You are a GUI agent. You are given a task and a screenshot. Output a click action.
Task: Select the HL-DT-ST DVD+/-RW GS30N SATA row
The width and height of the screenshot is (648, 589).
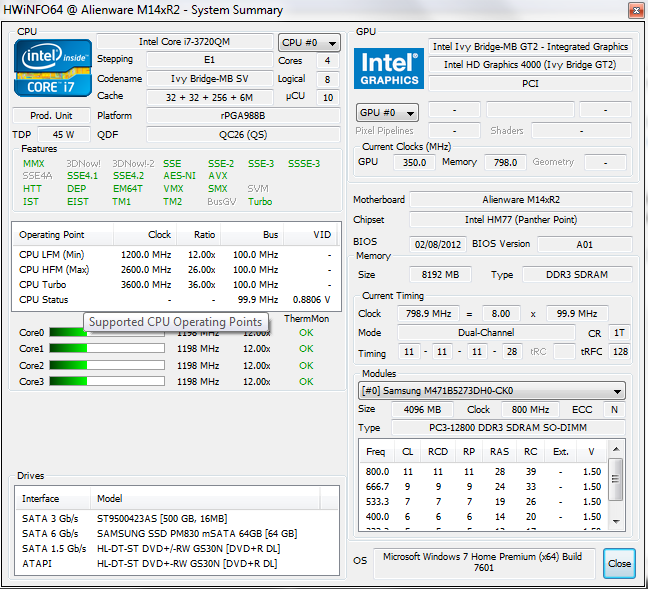pos(177,548)
